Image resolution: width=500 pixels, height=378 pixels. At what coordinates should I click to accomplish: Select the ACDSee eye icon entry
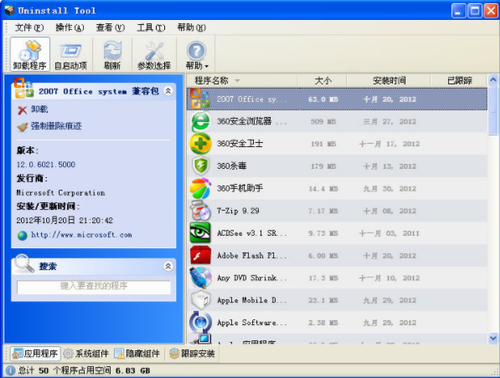[200, 233]
